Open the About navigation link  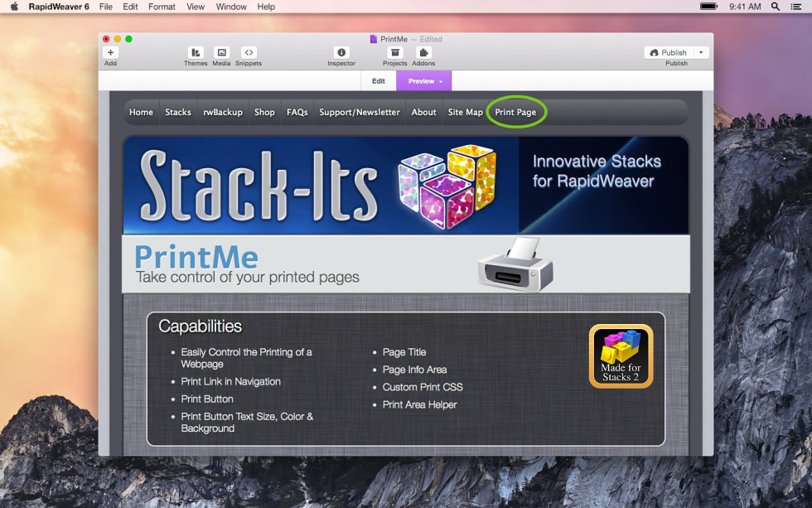(423, 112)
